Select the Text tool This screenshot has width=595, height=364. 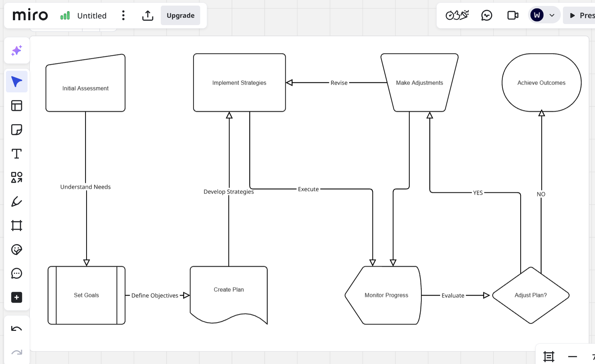[16, 153]
